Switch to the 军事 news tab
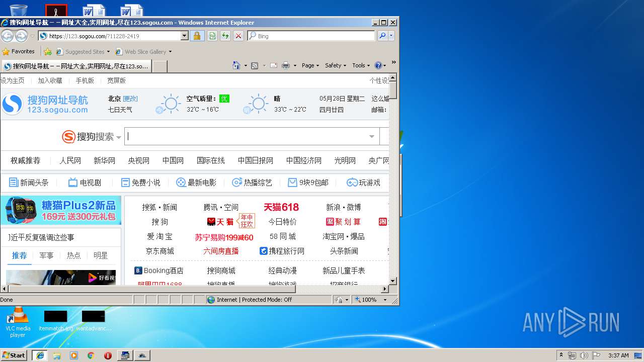The height and width of the screenshot is (362, 644). (46, 255)
